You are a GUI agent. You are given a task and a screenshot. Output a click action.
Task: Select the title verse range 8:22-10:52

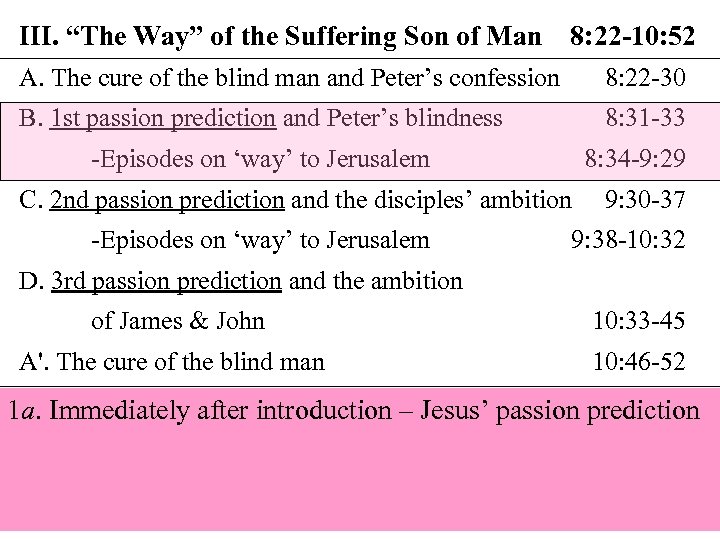[x=631, y=39]
